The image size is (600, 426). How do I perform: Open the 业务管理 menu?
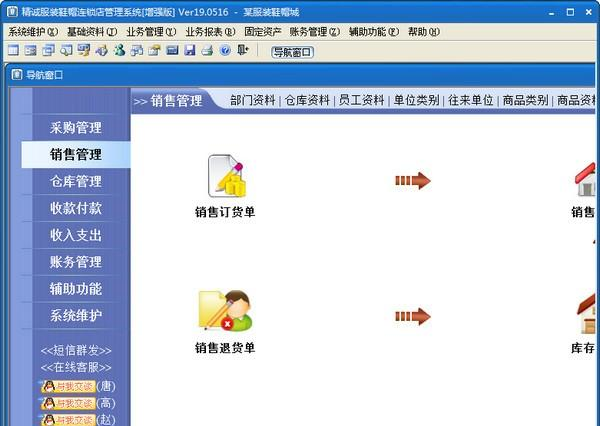tap(151, 32)
